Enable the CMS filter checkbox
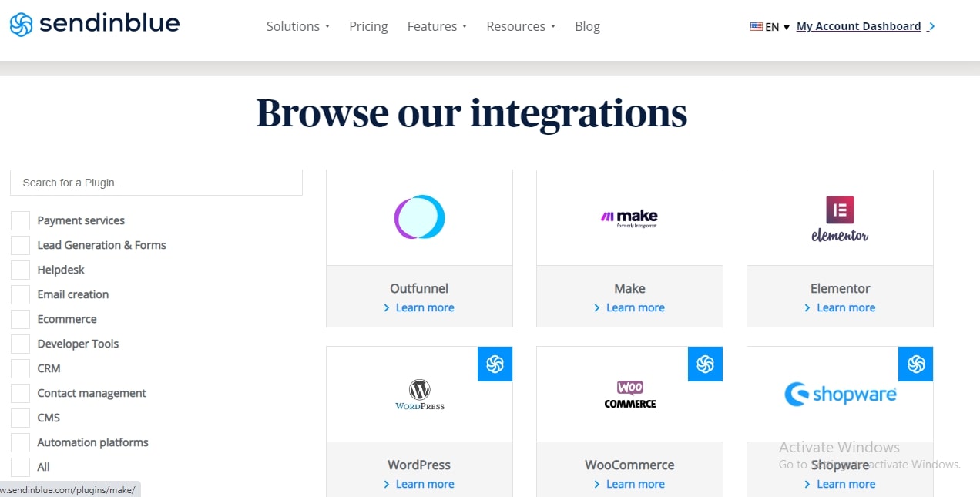Viewport: 980px width, 497px height. click(20, 418)
